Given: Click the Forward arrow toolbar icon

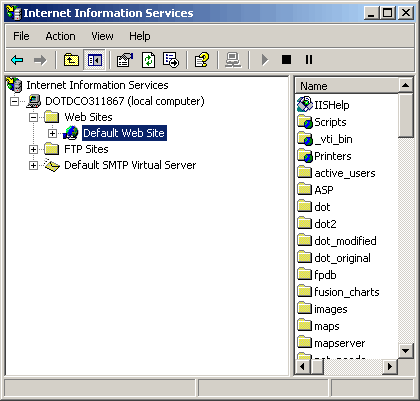Looking at the screenshot, I should pyautogui.click(x=40, y=60).
